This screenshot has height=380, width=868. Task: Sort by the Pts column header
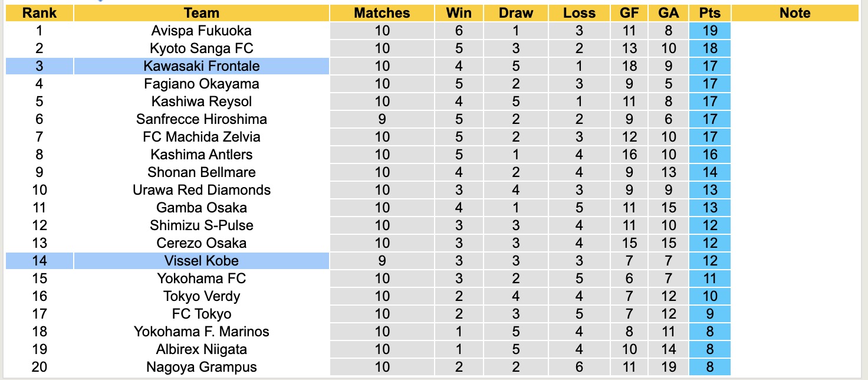[709, 13]
